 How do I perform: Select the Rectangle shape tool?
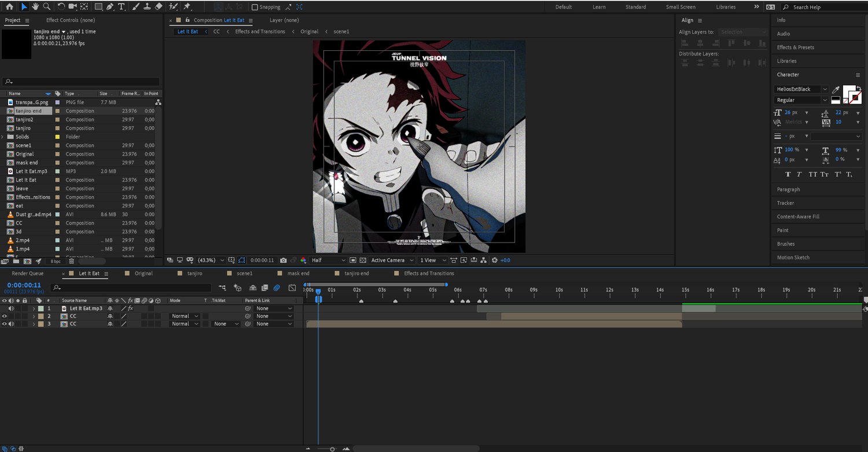98,7
